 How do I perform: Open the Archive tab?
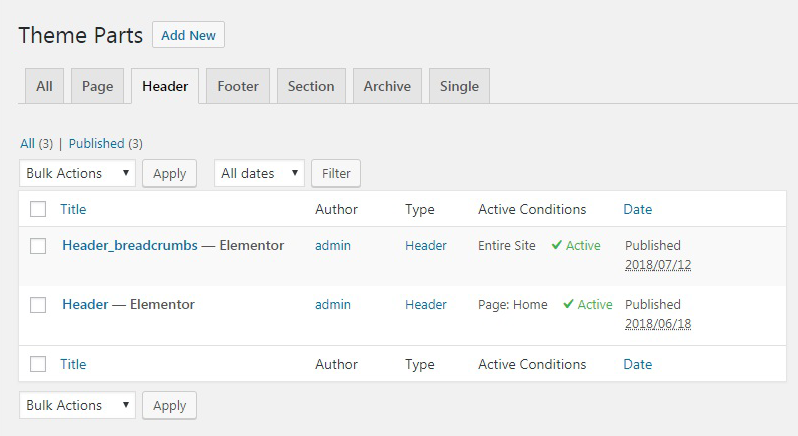click(x=387, y=86)
